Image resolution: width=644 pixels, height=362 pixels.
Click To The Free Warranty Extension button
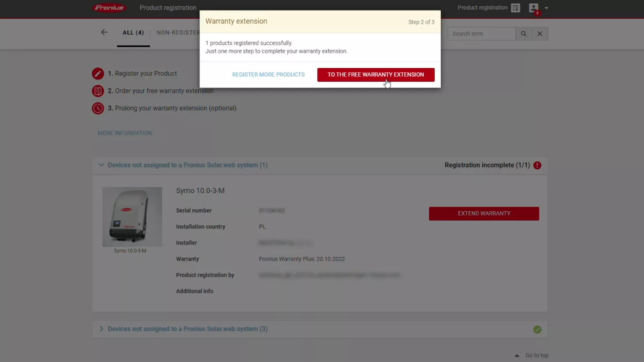click(x=376, y=74)
